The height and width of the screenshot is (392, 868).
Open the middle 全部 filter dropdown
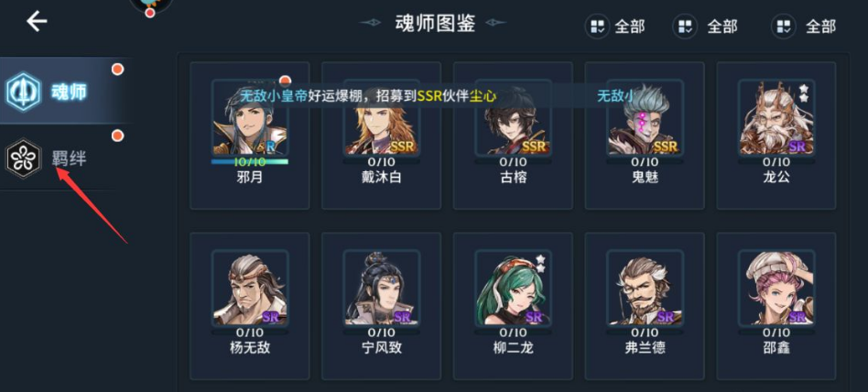tap(705, 26)
